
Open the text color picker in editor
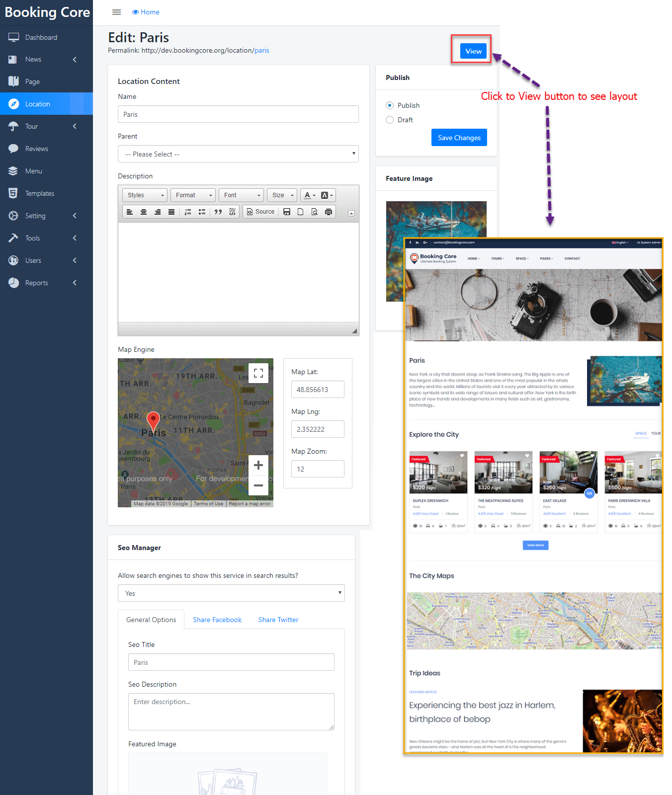pyautogui.click(x=310, y=195)
